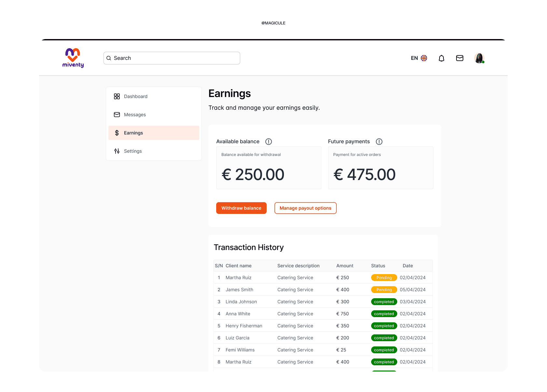Select James Smith client name
Image resolution: width=547 pixels, height=392 pixels.
[x=239, y=290]
